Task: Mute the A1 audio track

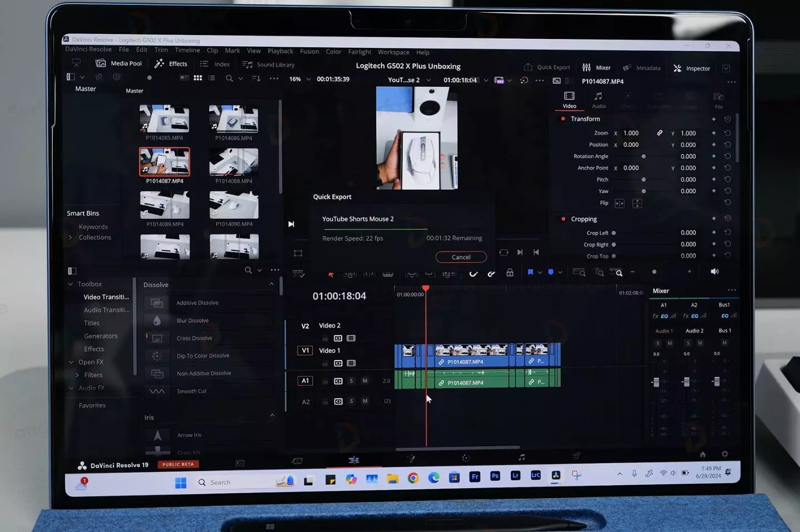Action: 365,381
